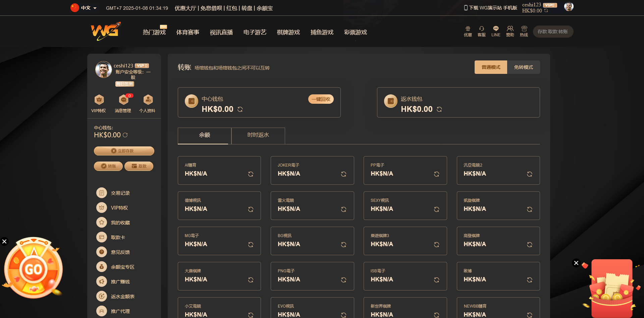This screenshot has width=644, height=318.
Task: Close the GO lucky wheel popup
Action: point(4,241)
